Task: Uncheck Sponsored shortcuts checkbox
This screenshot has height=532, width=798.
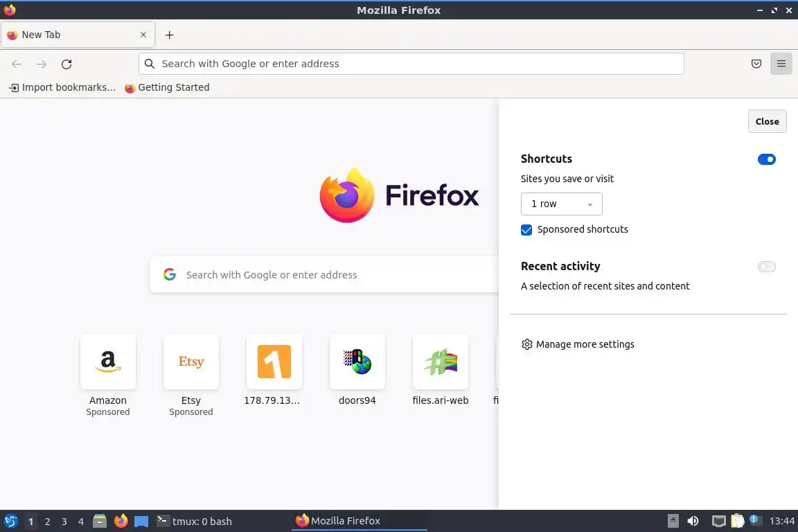Action: tap(526, 230)
